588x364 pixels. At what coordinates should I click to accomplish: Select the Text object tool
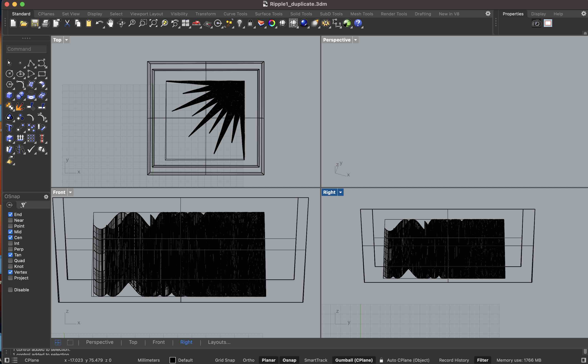9,128
